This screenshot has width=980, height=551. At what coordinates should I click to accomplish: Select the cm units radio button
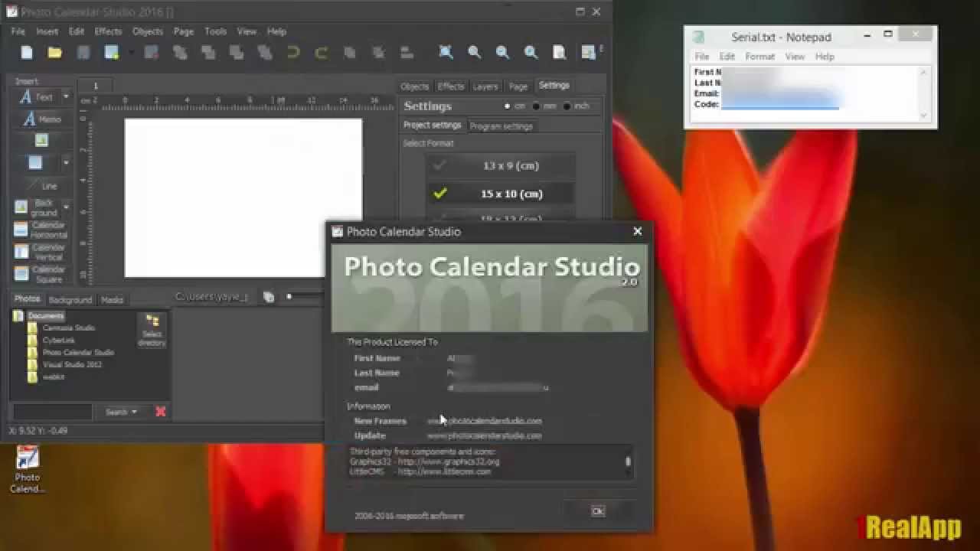click(x=507, y=106)
